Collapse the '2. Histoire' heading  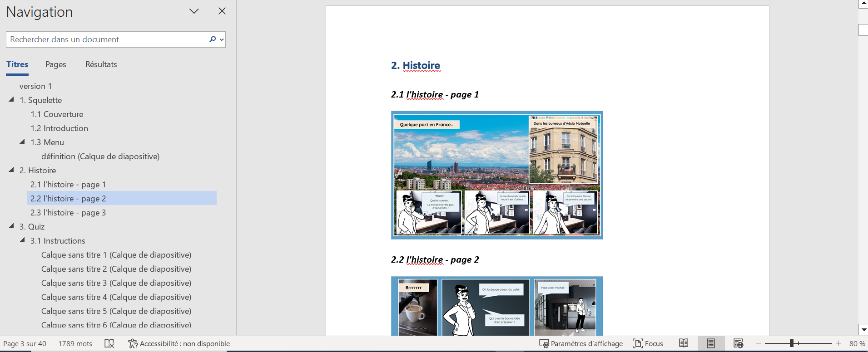11,170
